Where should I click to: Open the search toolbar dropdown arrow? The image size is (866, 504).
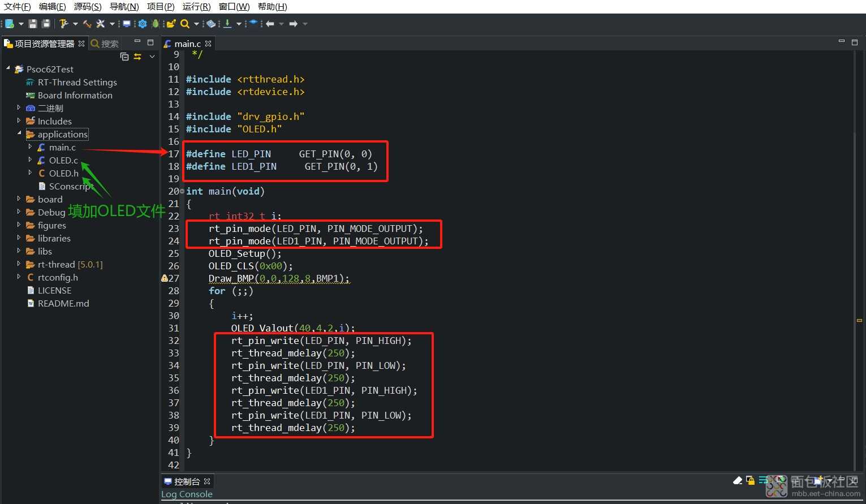tap(196, 24)
